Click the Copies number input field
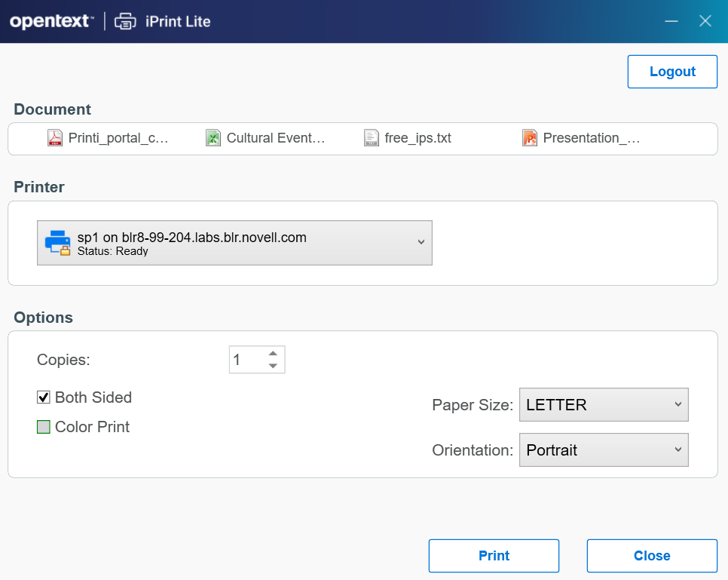Image resolution: width=728 pixels, height=580 pixels. click(x=246, y=360)
